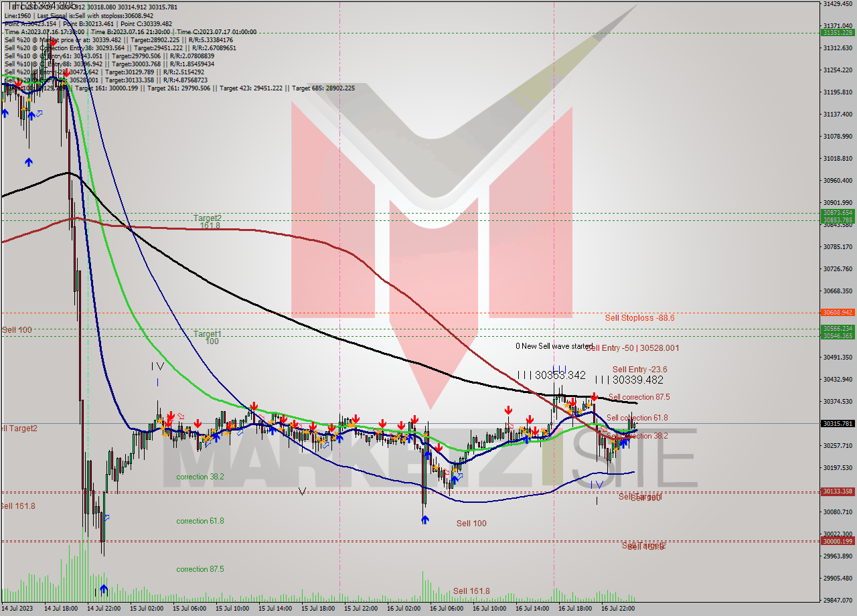Click 'Time C:2023.07.17 01:00:00' text
Image resolution: width=857 pixels, height=616 pixels.
216,31
